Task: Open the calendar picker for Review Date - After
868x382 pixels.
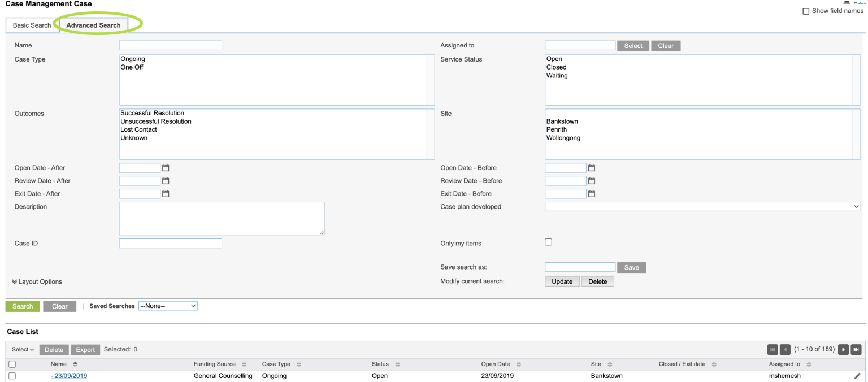Action: click(166, 181)
